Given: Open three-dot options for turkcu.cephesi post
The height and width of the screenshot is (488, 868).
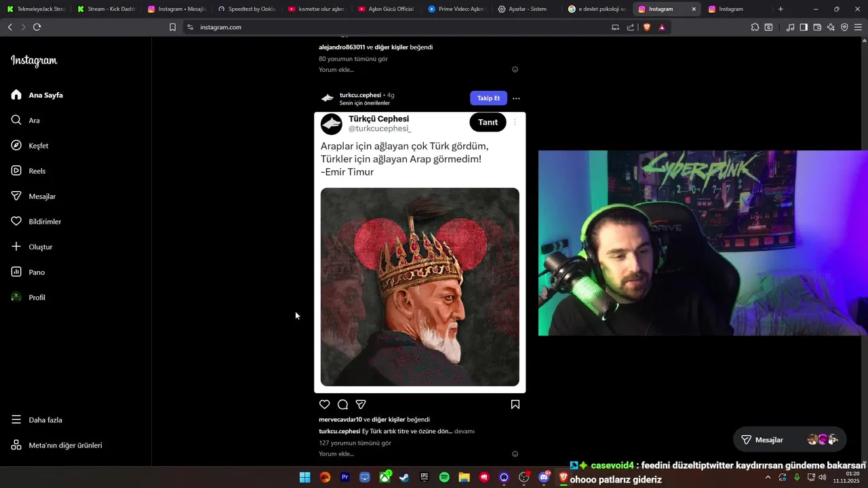Looking at the screenshot, I should (x=516, y=98).
